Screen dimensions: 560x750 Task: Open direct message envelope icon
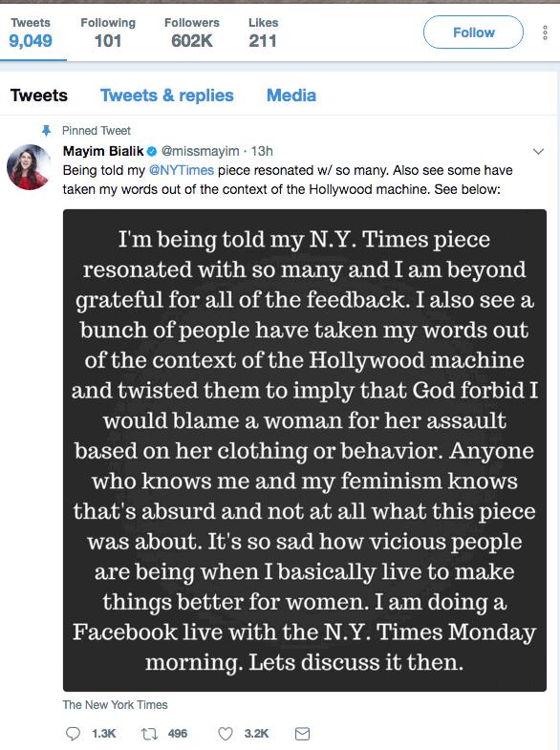coord(302,733)
